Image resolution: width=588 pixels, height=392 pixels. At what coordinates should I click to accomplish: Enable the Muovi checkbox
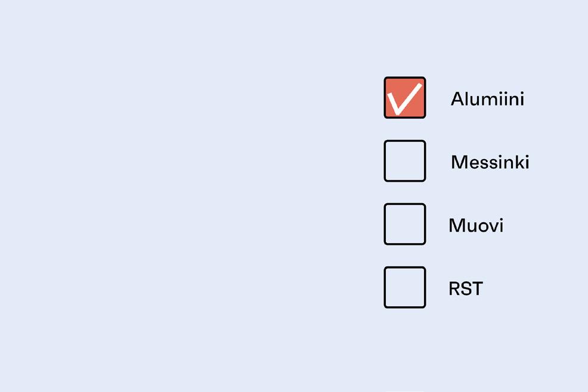(x=404, y=224)
